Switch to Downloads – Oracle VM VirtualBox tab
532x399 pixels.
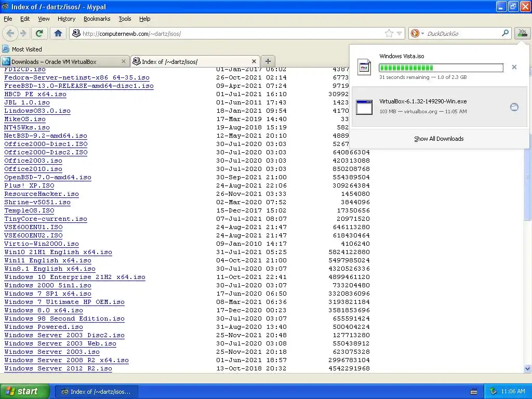[x=64, y=61]
